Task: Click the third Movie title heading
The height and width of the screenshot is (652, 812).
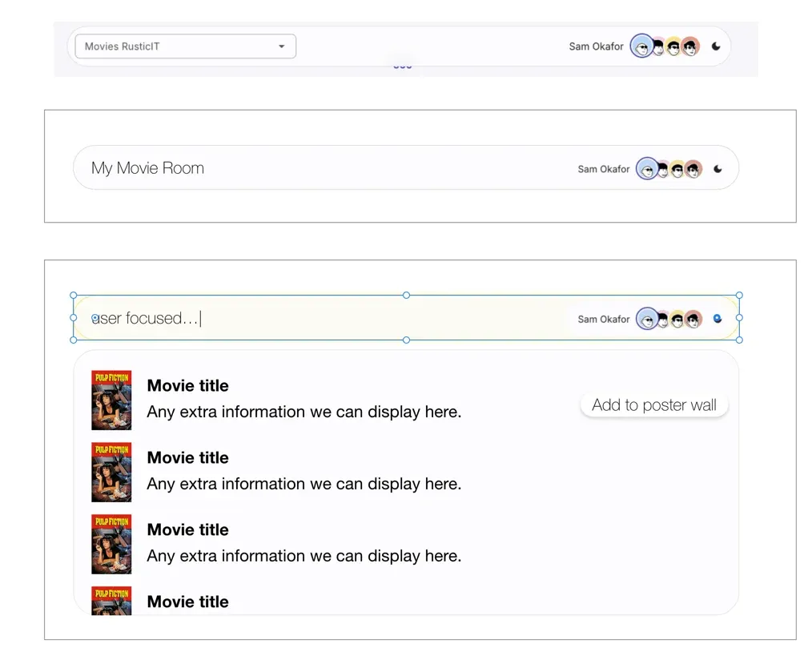Action: point(188,529)
